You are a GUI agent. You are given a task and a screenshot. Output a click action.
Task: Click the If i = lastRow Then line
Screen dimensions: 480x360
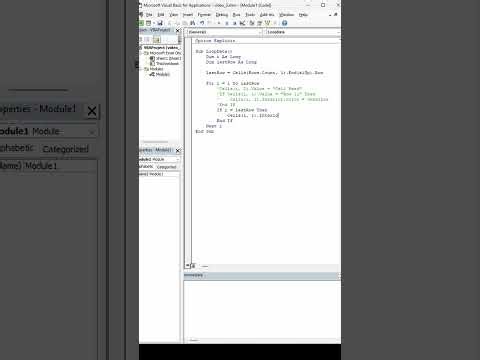pyautogui.click(x=242, y=110)
